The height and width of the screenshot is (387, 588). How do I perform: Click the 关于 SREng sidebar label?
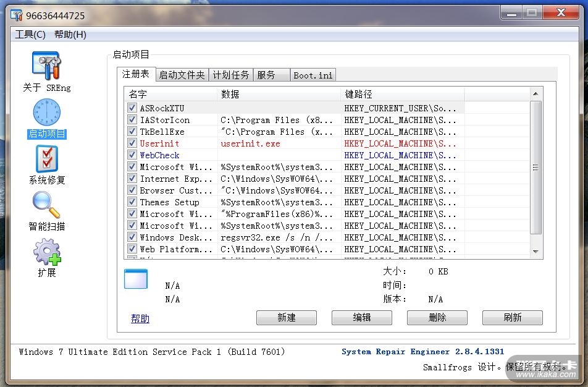(x=47, y=87)
